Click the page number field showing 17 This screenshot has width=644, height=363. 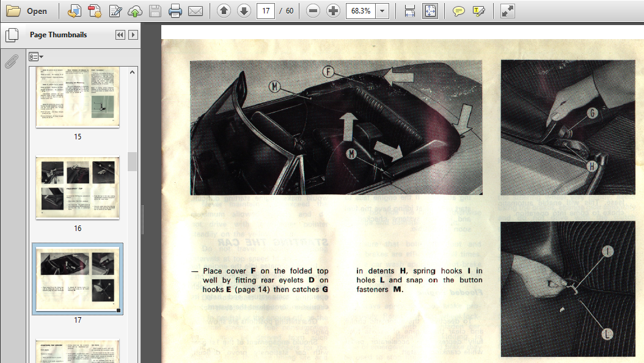click(266, 10)
